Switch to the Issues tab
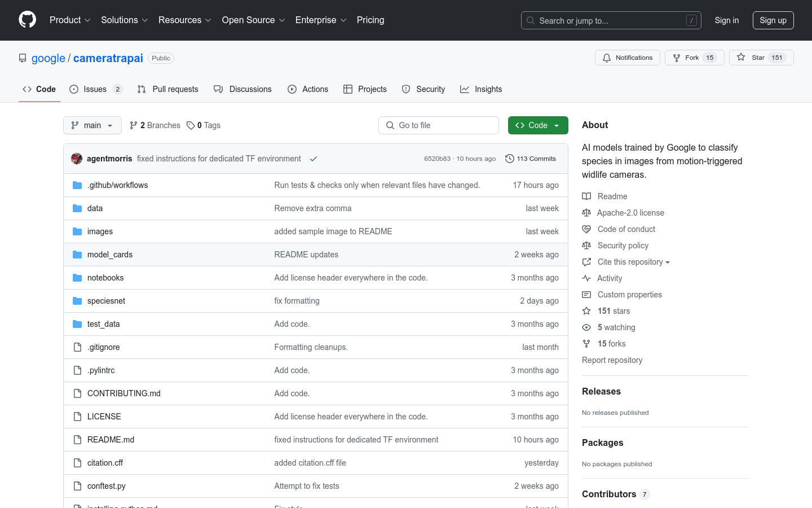 [x=95, y=89]
